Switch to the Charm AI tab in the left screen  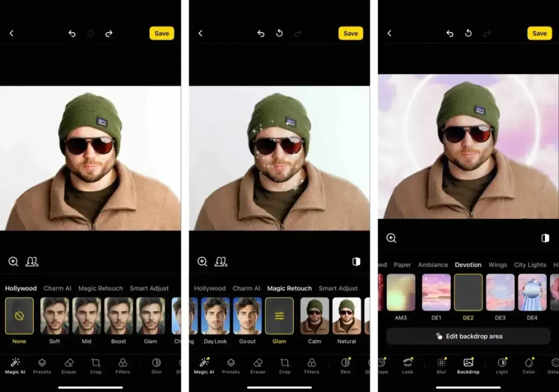click(x=57, y=288)
